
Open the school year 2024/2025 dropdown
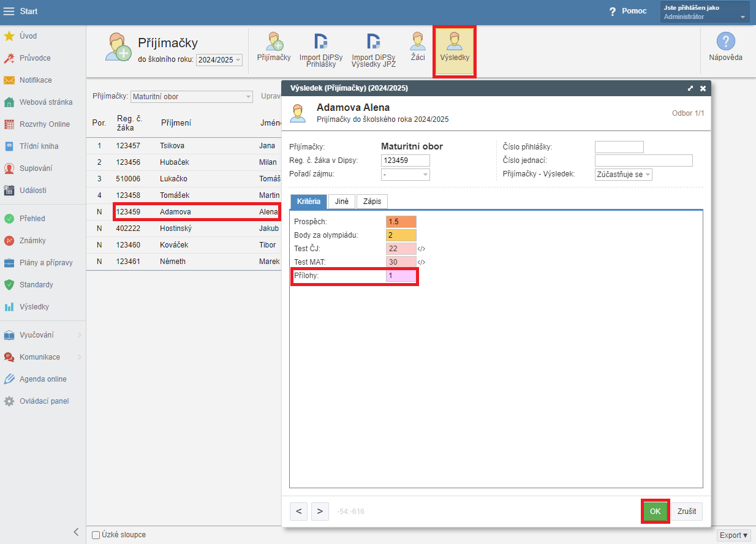pyautogui.click(x=219, y=60)
